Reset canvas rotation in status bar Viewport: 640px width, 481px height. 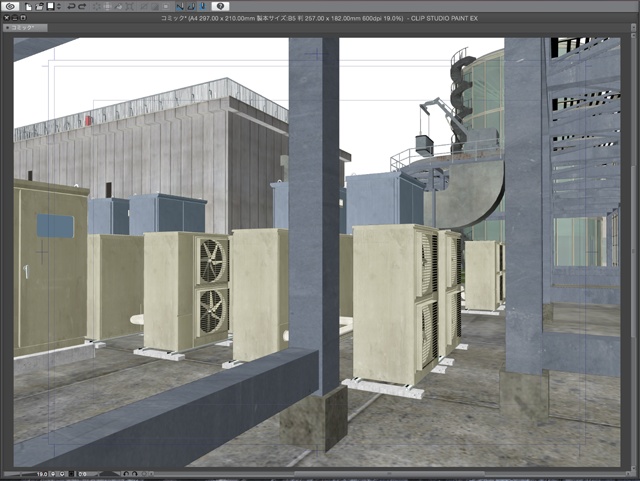(x=144, y=474)
